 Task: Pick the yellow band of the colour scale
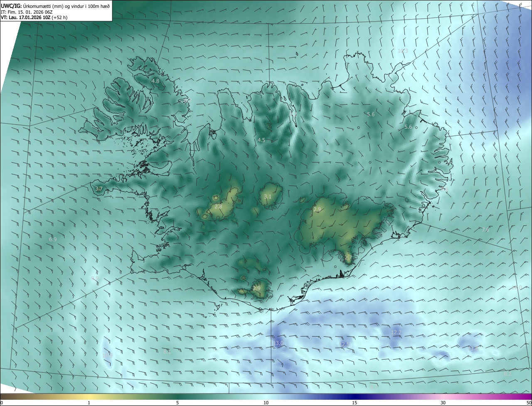[x=89, y=396]
